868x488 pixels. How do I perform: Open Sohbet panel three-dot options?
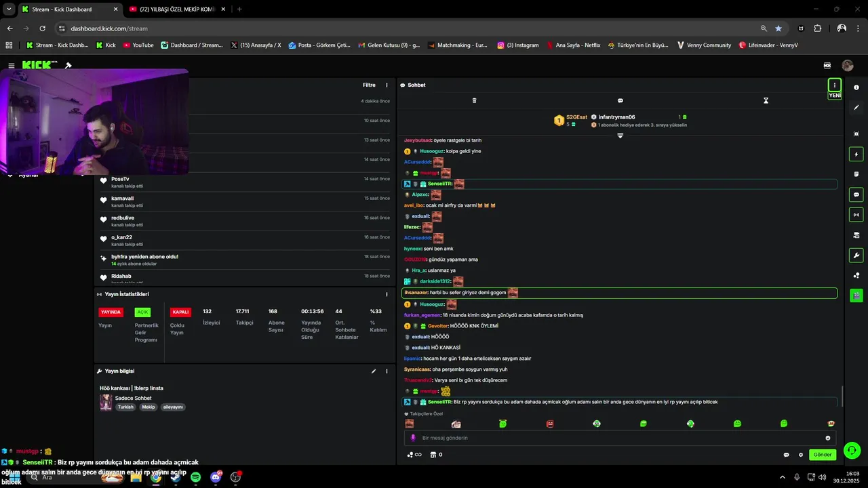click(x=835, y=85)
